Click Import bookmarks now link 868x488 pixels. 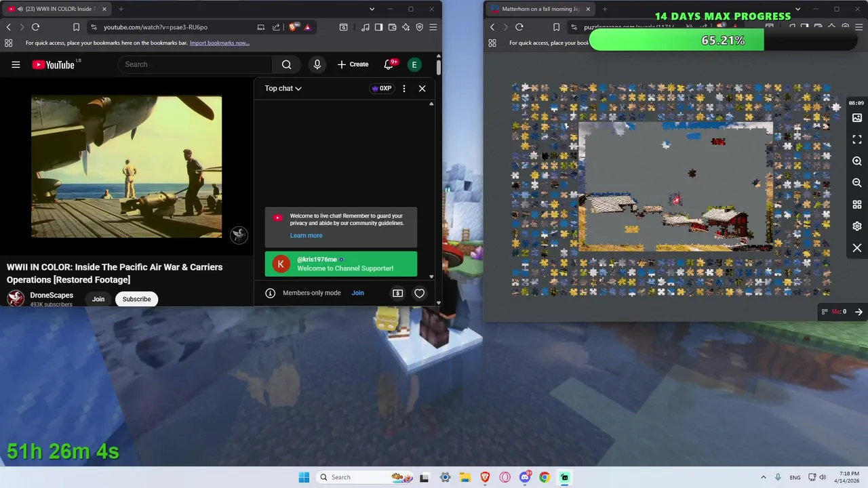(220, 43)
